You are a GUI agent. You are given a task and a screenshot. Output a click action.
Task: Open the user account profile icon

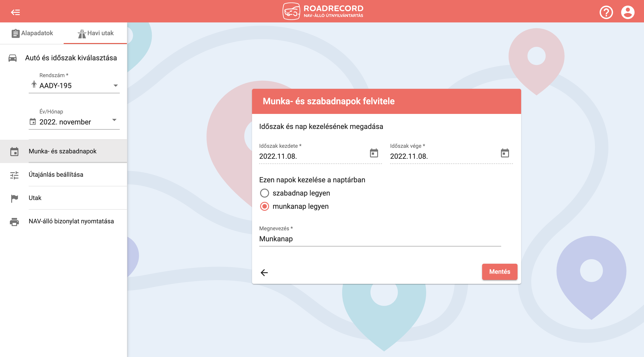tap(627, 12)
